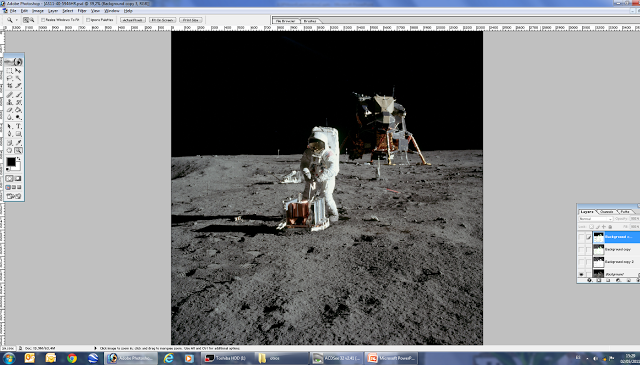Select the Type tool
The image size is (640, 365).
click(x=18, y=126)
